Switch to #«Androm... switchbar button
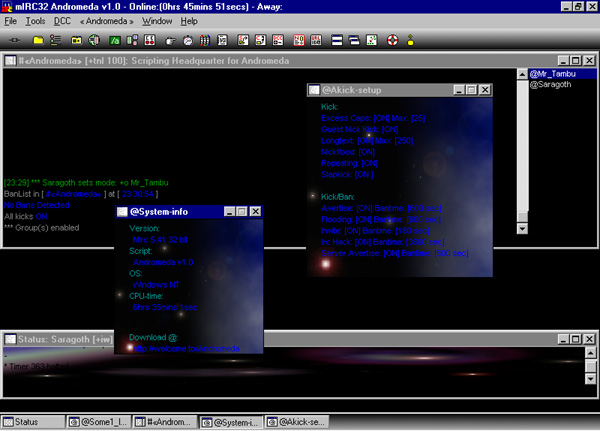The width and height of the screenshot is (600, 431). [165, 422]
